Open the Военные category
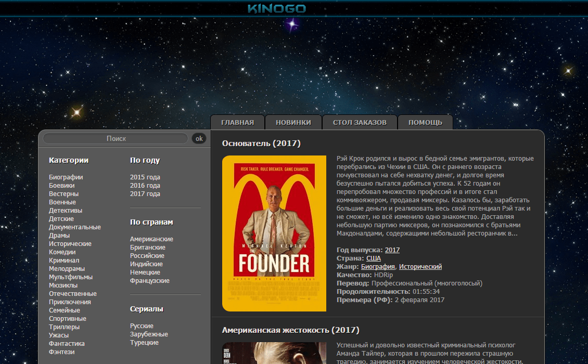This screenshot has height=364, width=588. pyautogui.click(x=62, y=202)
